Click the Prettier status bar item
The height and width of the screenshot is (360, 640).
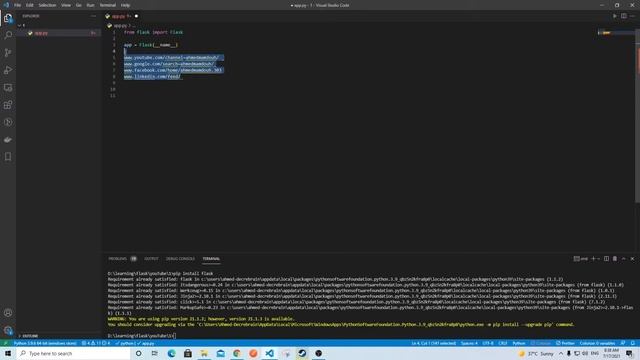[x=565, y=343]
